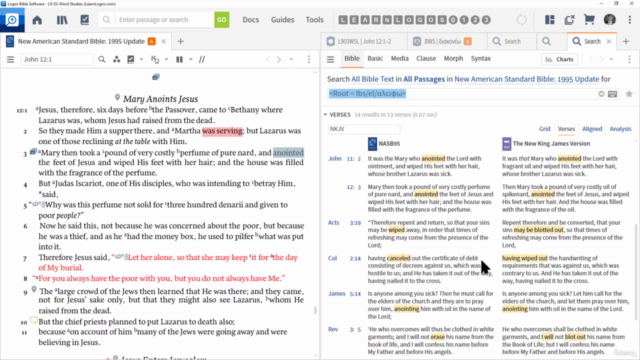Click the John 12:1 reference box
Screen dimensions: 640x360
(57, 60)
